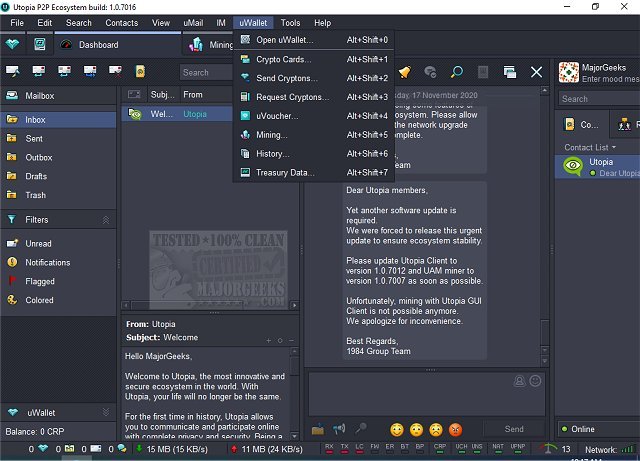This screenshot has width=640, height=461.
Task: Insert the blushing surprised emoji
Action: tap(416, 430)
